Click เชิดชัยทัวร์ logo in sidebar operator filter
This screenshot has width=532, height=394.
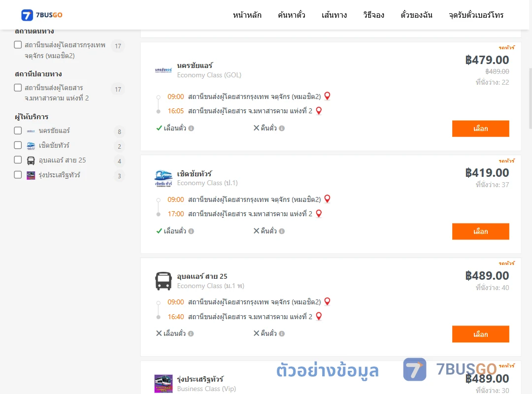31,146
